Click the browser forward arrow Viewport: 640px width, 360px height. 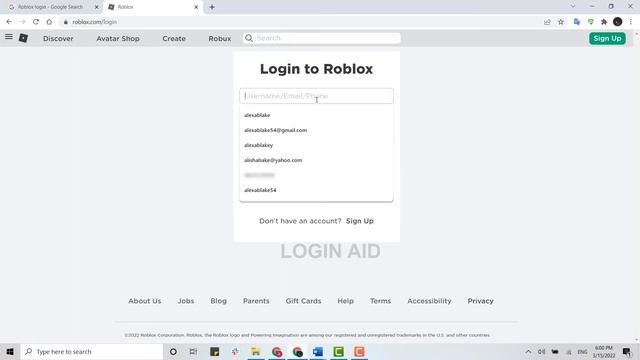pos(22,22)
